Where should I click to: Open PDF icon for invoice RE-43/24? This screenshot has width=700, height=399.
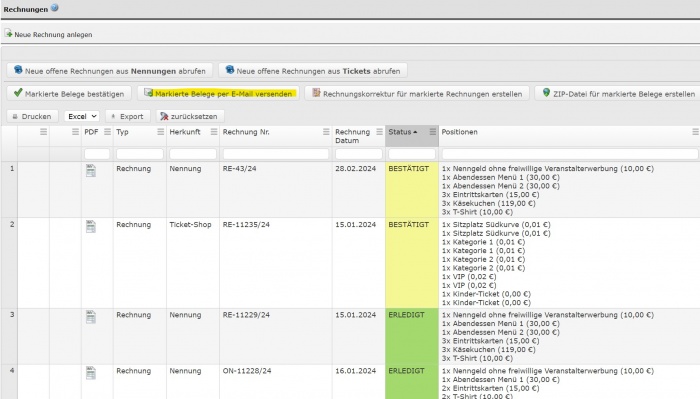pyautogui.click(x=91, y=170)
